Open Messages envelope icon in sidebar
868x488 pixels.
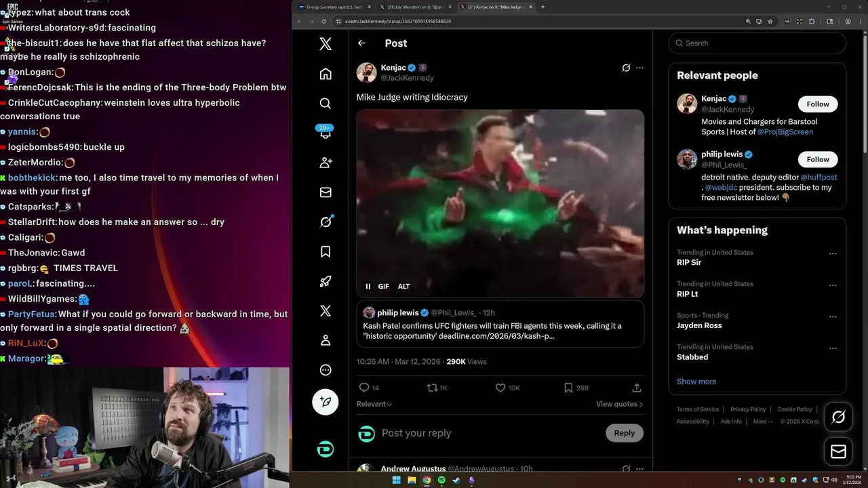pyautogui.click(x=325, y=192)
